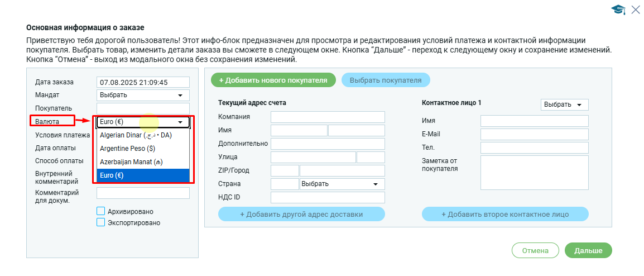The image size is (644, 276).
Task: Click Добавить второе контактное лицо button
Action: pos(505,214)
